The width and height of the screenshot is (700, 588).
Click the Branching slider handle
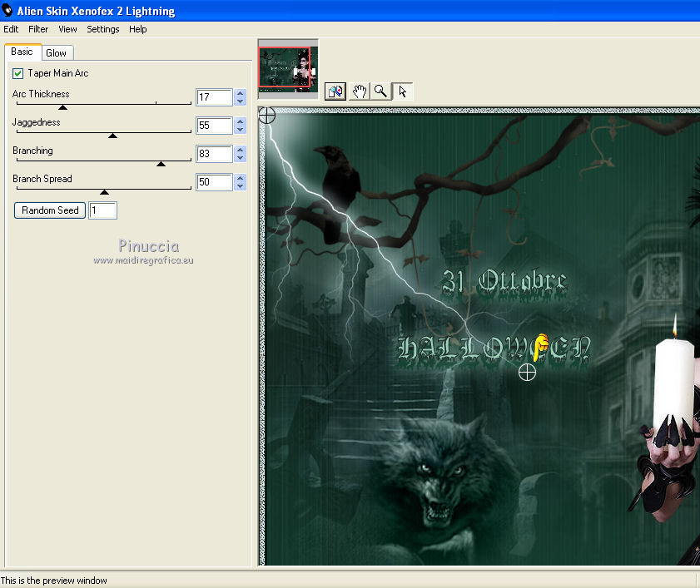coord(161,164)
